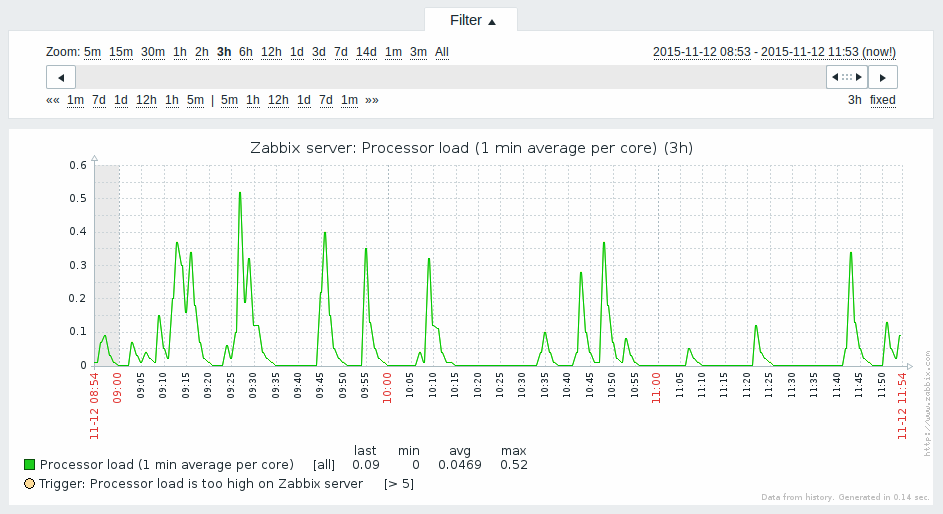This screenshot has width=943, height=514.
Task: Set zoom to All
Action: point(442,52)
